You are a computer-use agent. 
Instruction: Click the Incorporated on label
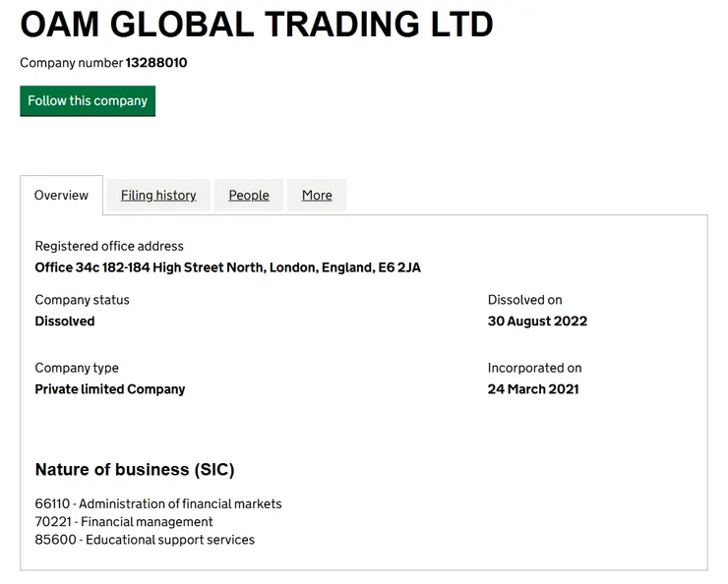click(x=534, y=368)
